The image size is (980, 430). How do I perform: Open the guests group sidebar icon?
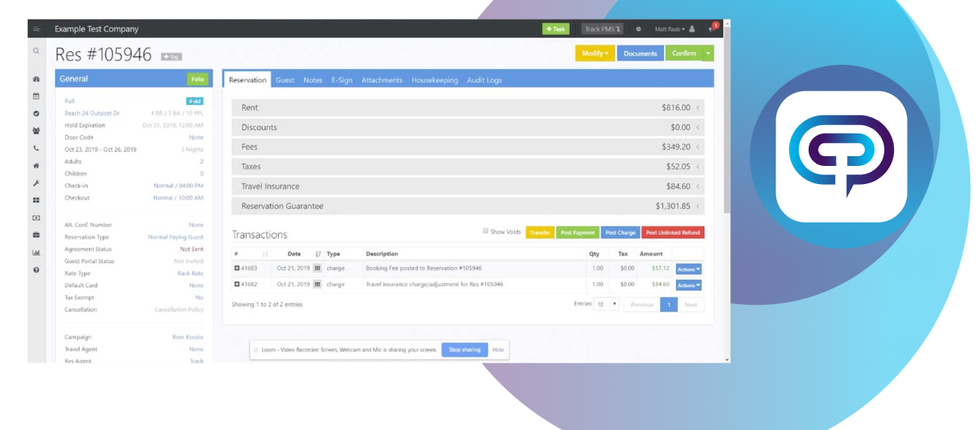coord(35,131)
